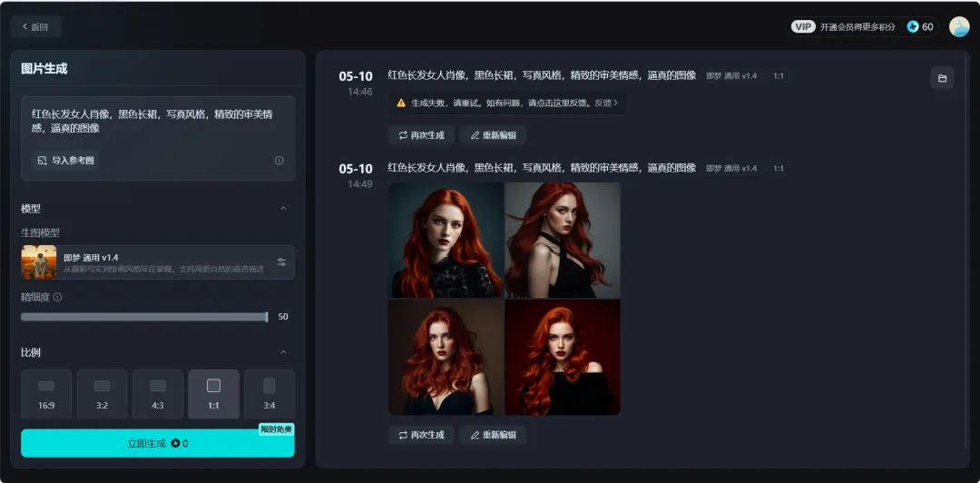Collapse the 比例 section

tap(283, 352)
